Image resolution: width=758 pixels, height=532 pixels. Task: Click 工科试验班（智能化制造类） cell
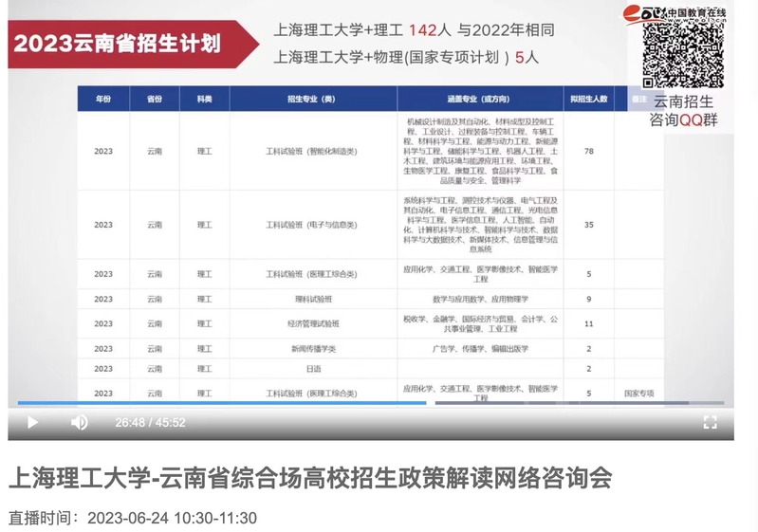click(x=312, y=151)
